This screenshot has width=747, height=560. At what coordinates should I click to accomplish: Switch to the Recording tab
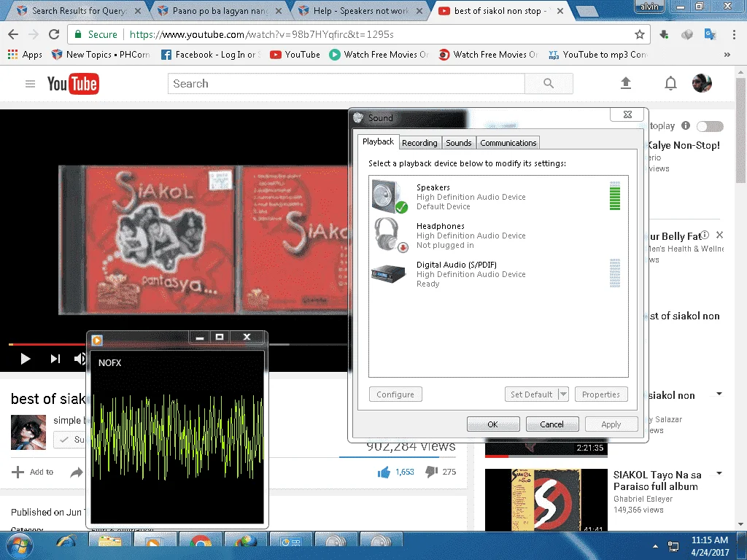[419, 143]
